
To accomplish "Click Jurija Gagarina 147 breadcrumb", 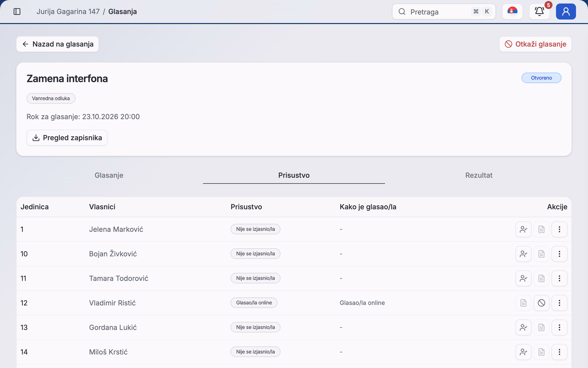I will click(68, 12).
